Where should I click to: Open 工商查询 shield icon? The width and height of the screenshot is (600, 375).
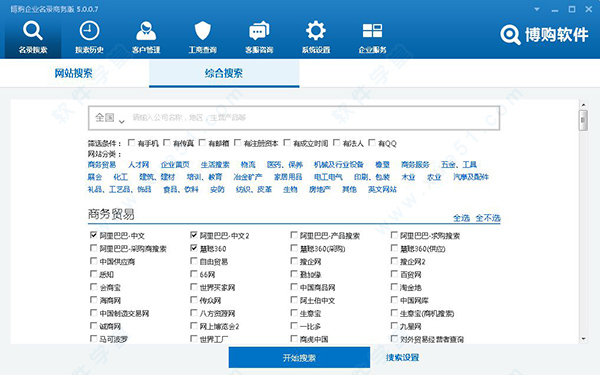click(202, 31)
